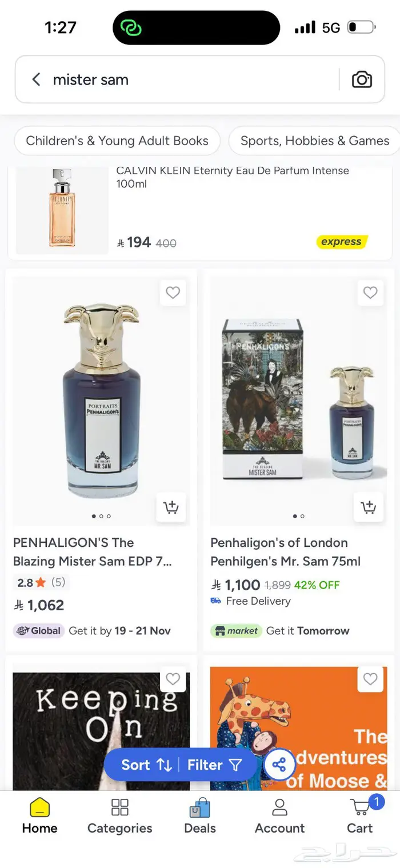
Task: Favorite the Penhilgen's Mr. Sam 75ml item
Action: 370,293
